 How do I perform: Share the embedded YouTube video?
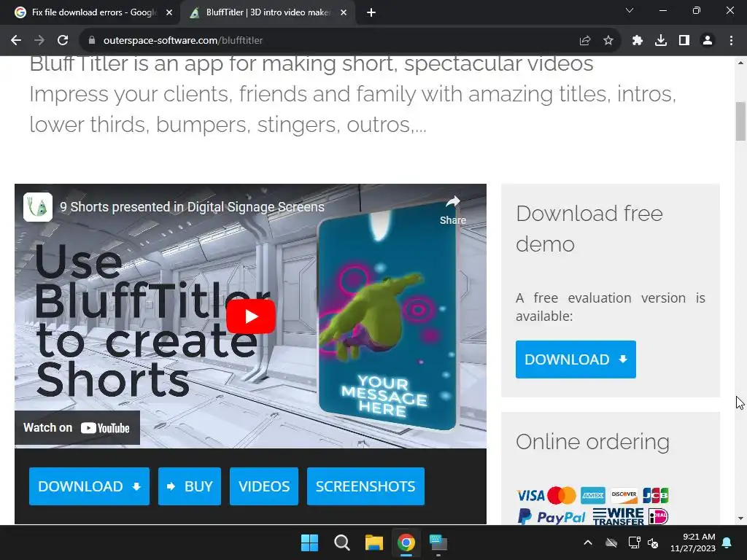point(452,209)
